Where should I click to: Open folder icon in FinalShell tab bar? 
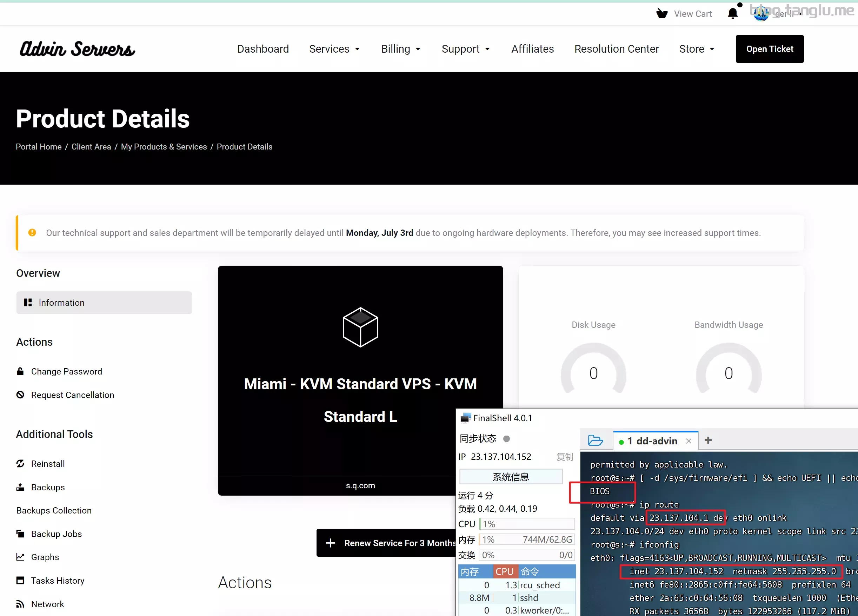click(x=595, y=441)
